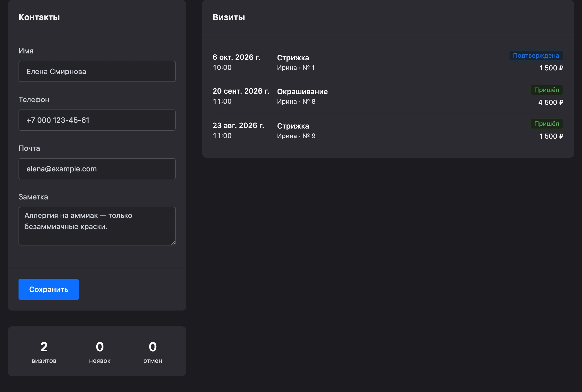This screenshot has height=392, width=582.
Task: Click the 2 визитов counter
Action: point(44,352)
